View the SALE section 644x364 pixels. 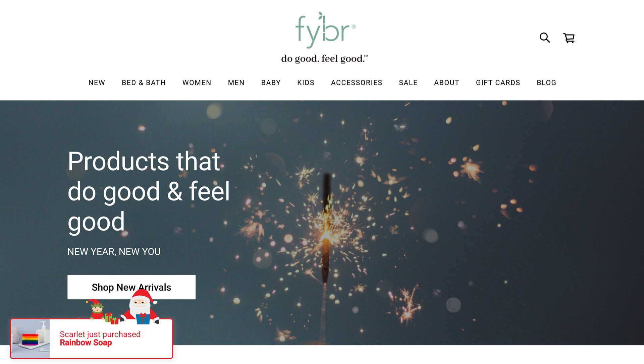pyautogui.click(x=408, y=83)
